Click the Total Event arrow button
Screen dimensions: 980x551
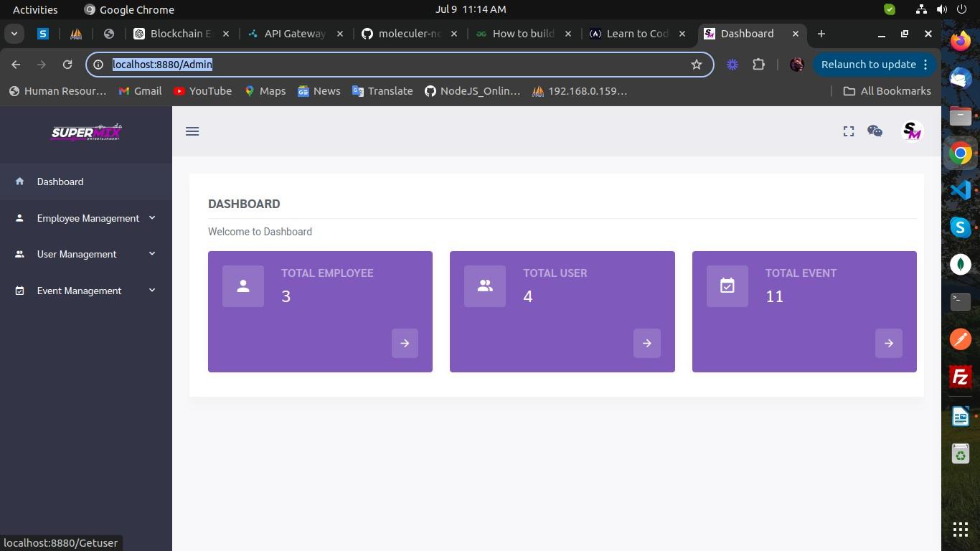pyautogui.click(x=888, y=343)
